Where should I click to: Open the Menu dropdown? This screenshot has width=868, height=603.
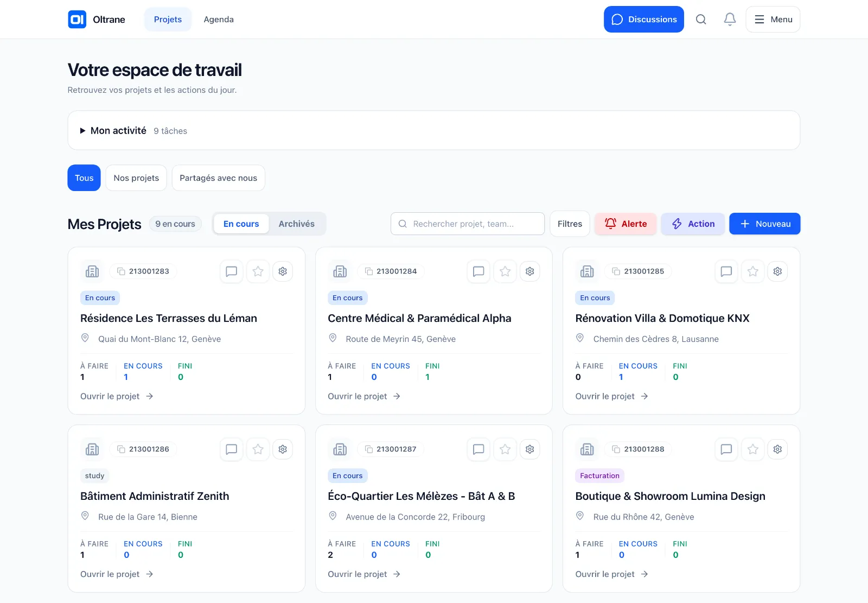pyautogui.click(x=773, y=20)
